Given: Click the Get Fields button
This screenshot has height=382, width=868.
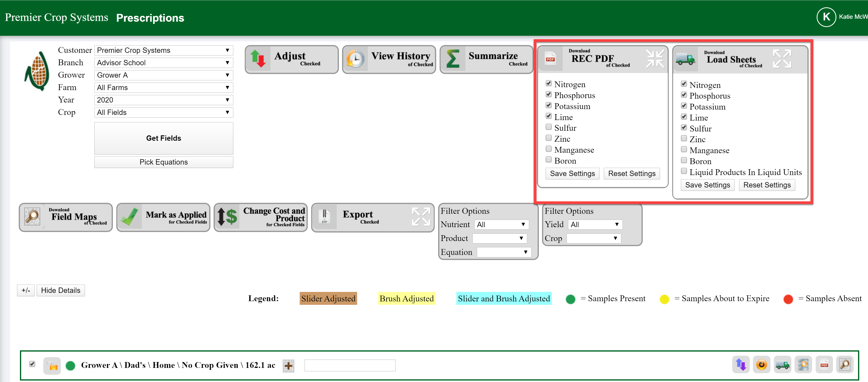Looking at the screenshot, I should (163, 138).
